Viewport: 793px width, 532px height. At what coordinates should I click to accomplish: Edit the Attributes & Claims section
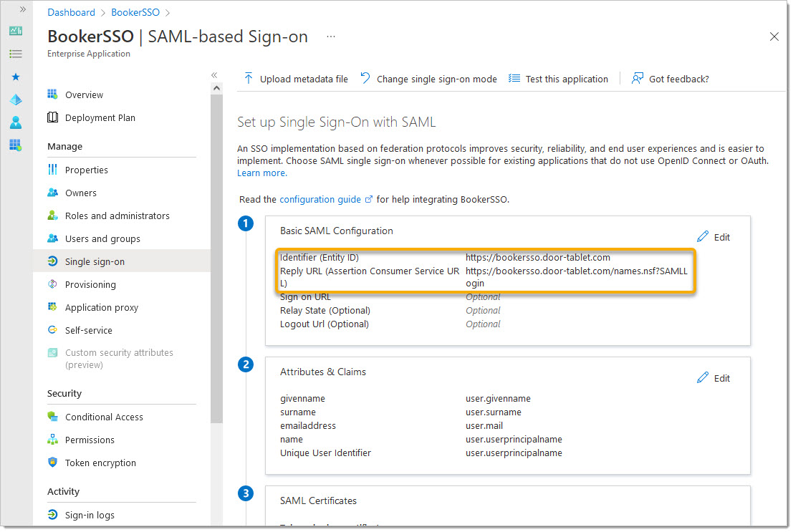click(713, 378)
